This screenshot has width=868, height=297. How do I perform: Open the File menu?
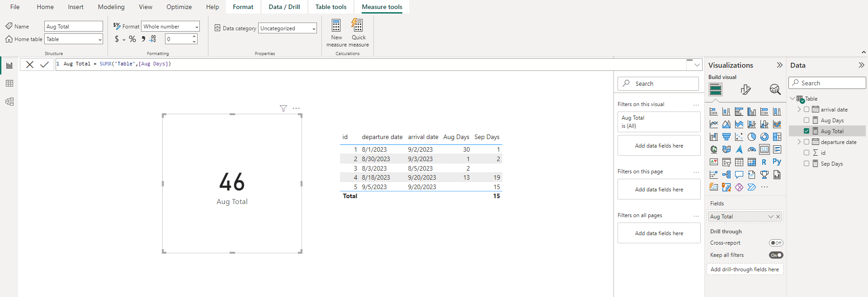(15, 7)
